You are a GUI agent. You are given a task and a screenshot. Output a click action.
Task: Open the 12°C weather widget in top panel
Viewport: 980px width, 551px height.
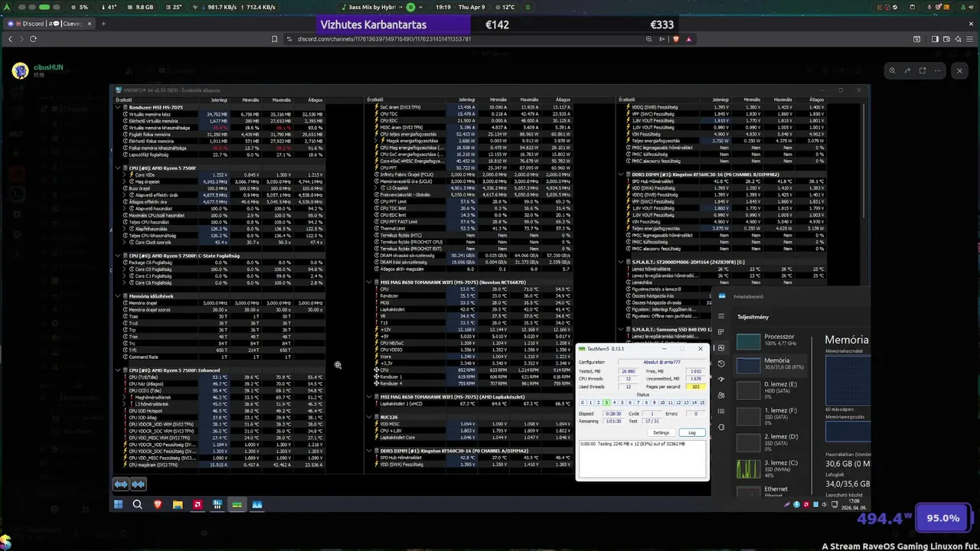pos(505,7)
